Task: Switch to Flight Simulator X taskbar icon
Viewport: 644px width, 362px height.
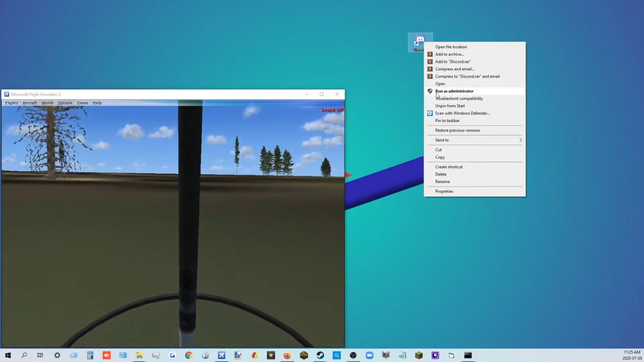Action: click(221, 355)
